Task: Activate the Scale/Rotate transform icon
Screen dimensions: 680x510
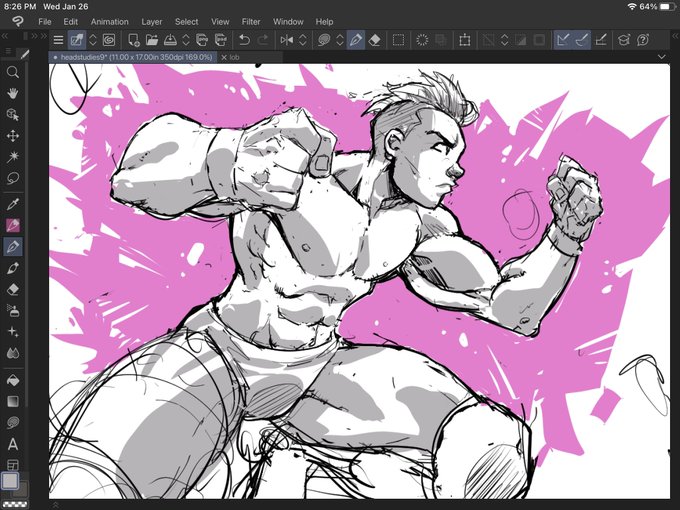Action: (464, 40)
